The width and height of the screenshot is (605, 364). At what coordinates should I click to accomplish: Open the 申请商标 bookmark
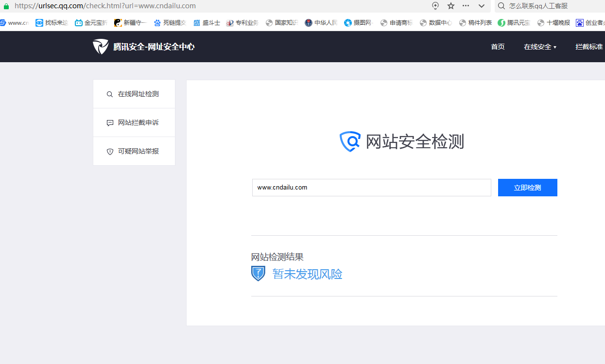pyautogui.click(x=397, y=22)
